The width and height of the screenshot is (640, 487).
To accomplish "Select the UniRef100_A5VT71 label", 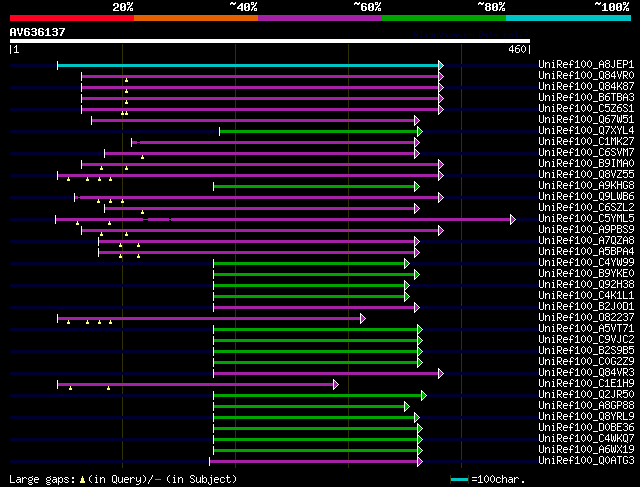I will [x=586, y=329].
